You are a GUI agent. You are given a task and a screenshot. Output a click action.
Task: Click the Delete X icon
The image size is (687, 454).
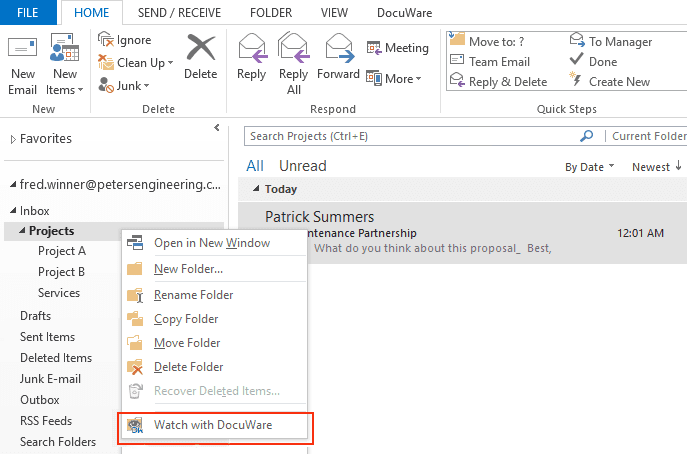click(201, 47)
